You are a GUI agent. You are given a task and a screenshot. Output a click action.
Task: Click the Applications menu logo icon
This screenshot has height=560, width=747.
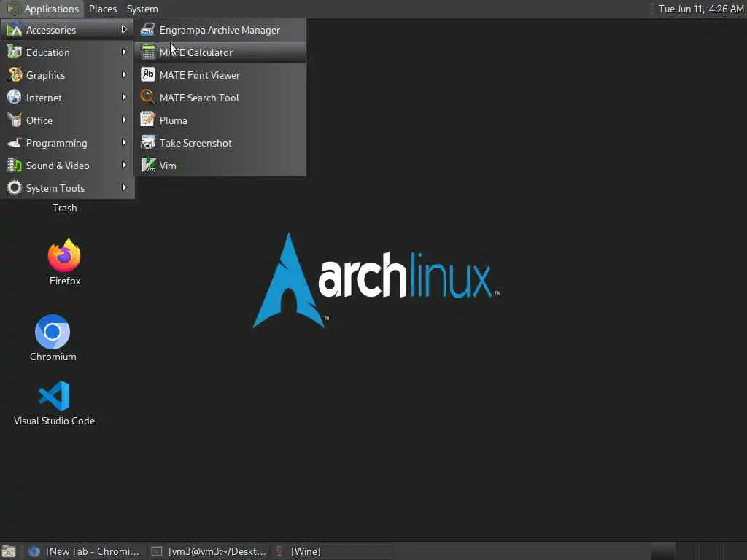13,9
